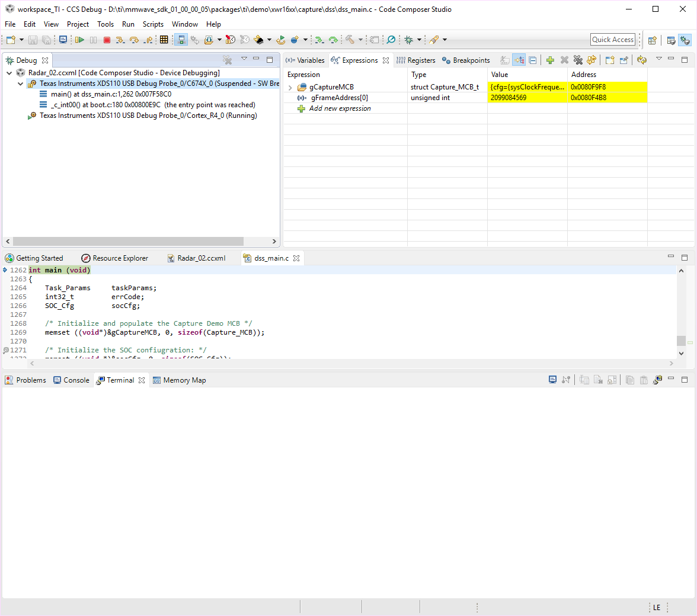Open the Getting Started editor tab
The image size is (697, 616).
coord(34,258)
